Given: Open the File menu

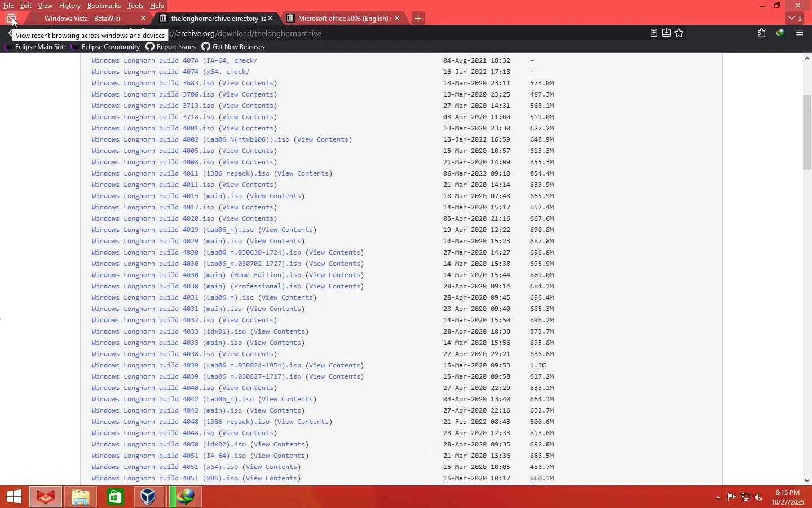Looking at the screenshot, I should (x=8, y=6).
